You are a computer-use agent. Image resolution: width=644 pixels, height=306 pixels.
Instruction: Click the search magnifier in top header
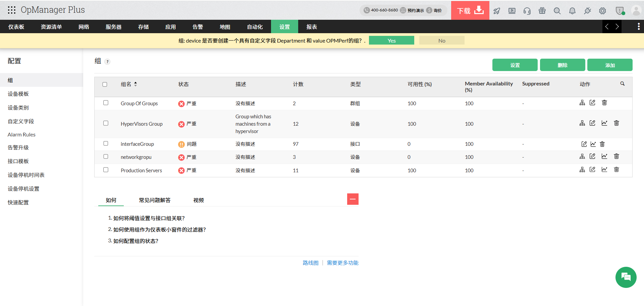557,11
